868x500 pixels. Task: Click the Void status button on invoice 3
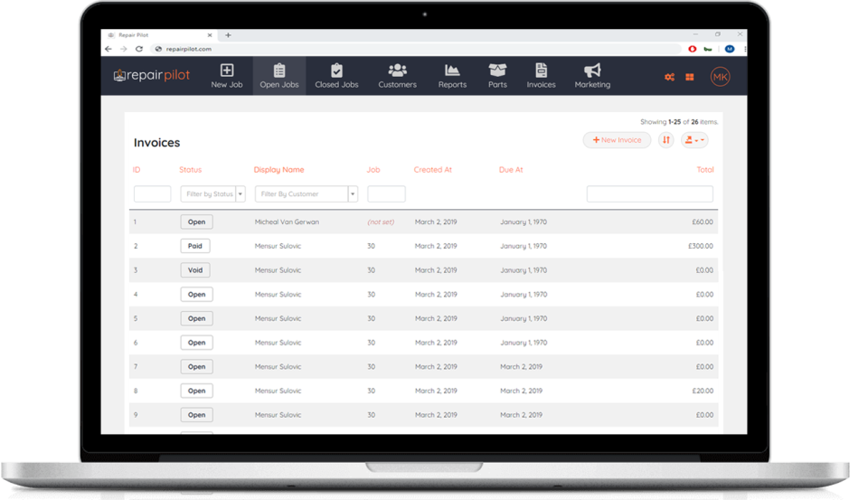tap(195, 270)
